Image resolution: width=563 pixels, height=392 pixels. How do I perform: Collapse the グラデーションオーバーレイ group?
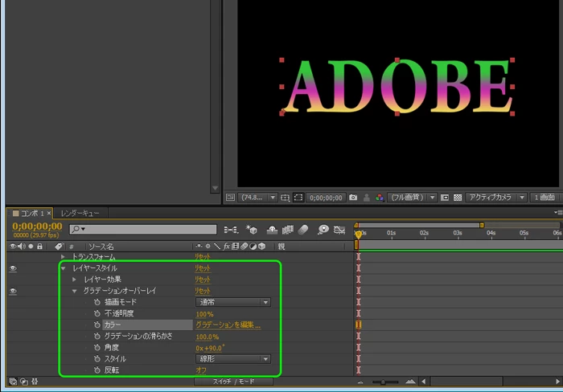(x=75, y=291)
